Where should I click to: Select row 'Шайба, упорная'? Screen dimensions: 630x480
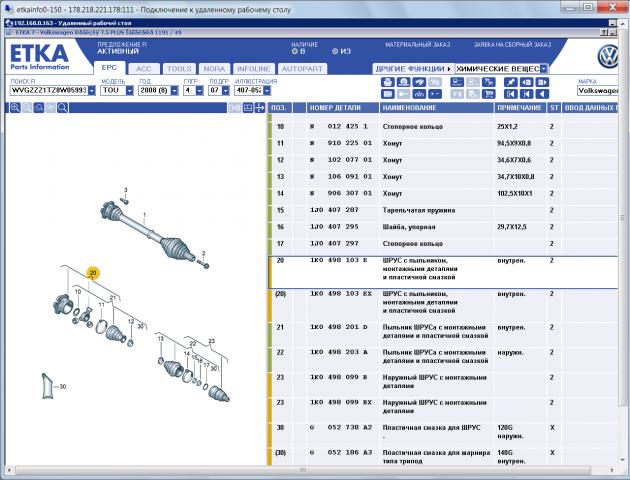click(444, 227)
